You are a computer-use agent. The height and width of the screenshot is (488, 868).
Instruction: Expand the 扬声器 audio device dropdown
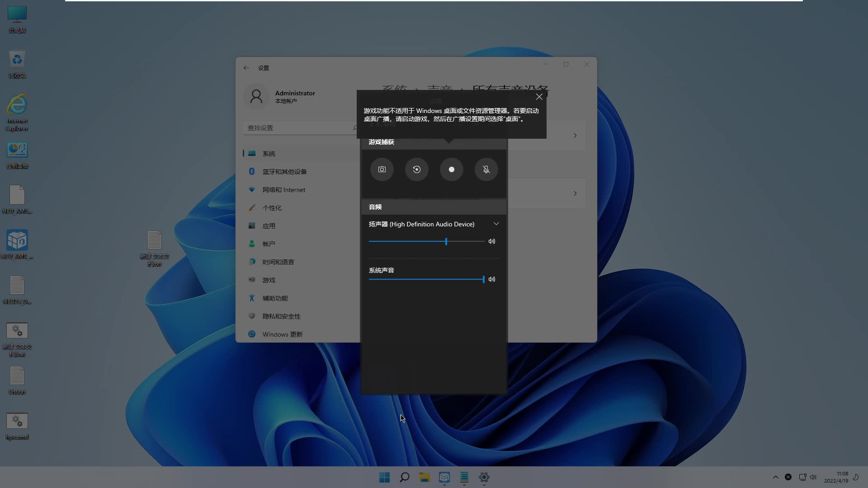[496, 224]
